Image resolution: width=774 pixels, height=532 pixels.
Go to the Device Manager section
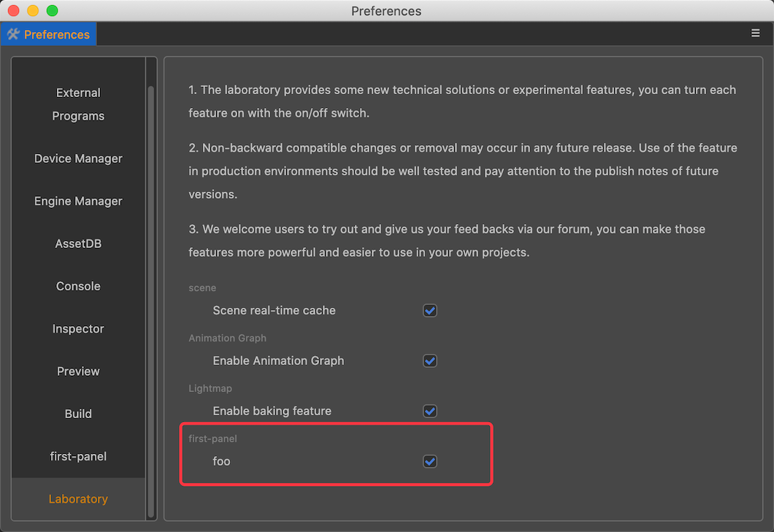click(x=78, y=158)
